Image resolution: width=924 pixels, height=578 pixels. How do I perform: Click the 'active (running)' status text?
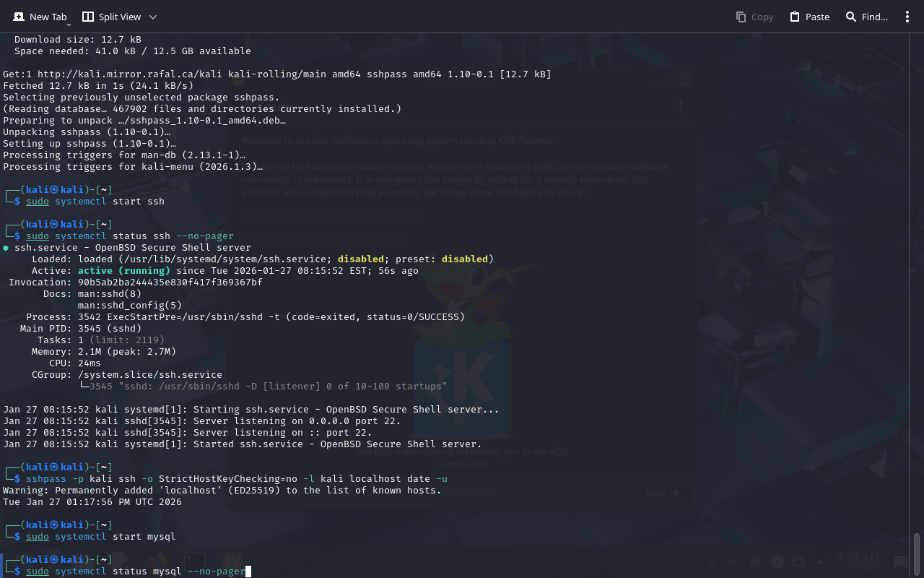[x=123, y=271]
